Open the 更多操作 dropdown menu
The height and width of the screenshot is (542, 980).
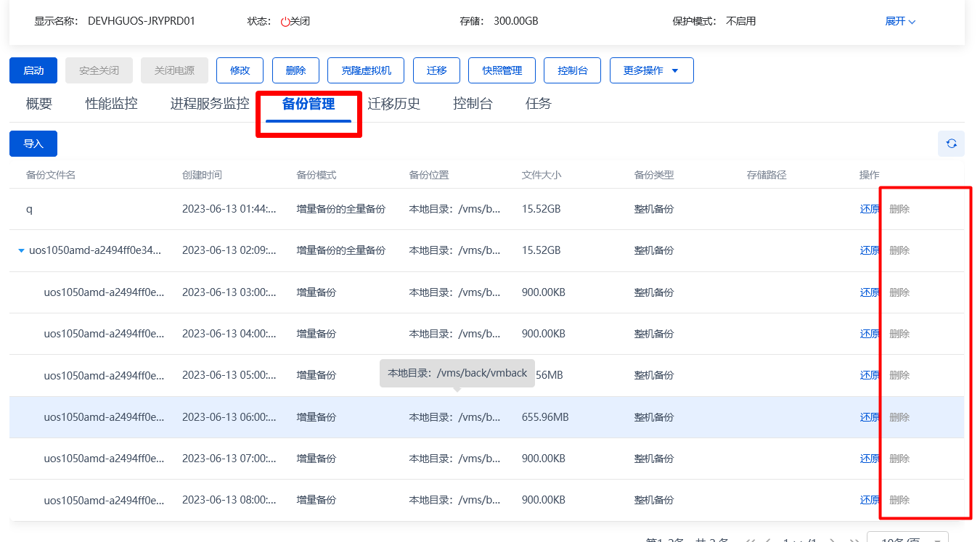click(x=651, y=70)
